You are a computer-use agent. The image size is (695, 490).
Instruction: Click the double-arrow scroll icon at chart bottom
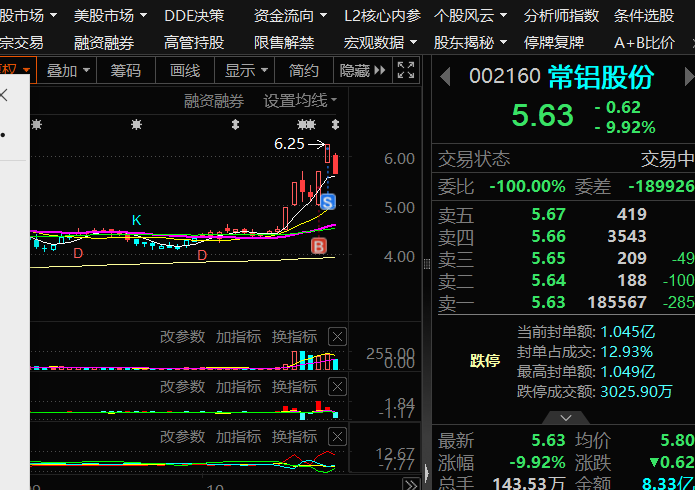(x=411, y=484)
